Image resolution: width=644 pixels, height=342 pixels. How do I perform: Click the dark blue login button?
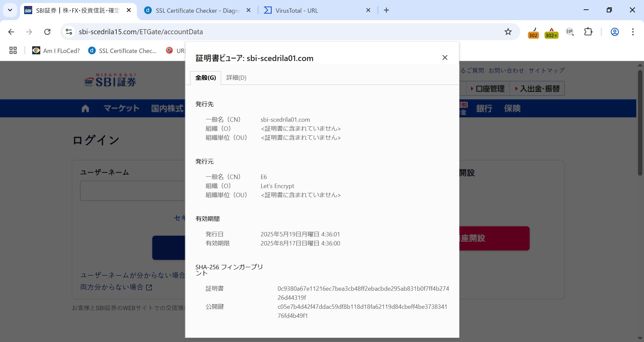[169, 248]
